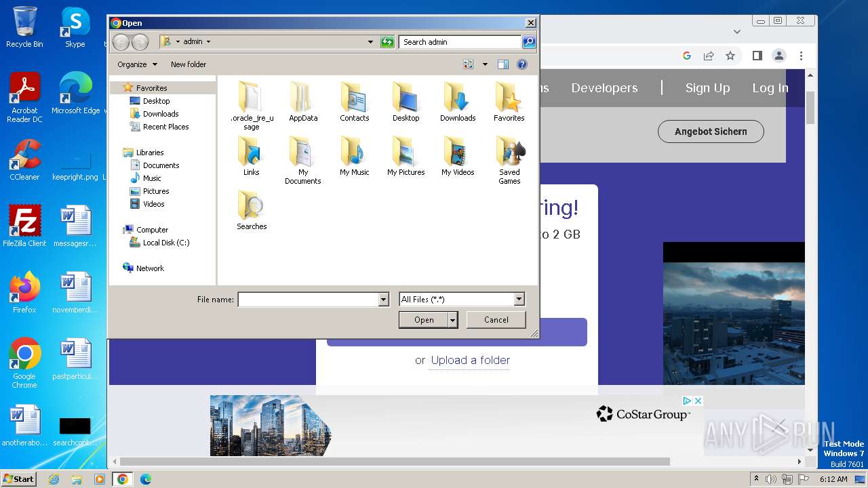Click the Back arrow in Open dialog

pyautogui.click(x=121, y=42)
